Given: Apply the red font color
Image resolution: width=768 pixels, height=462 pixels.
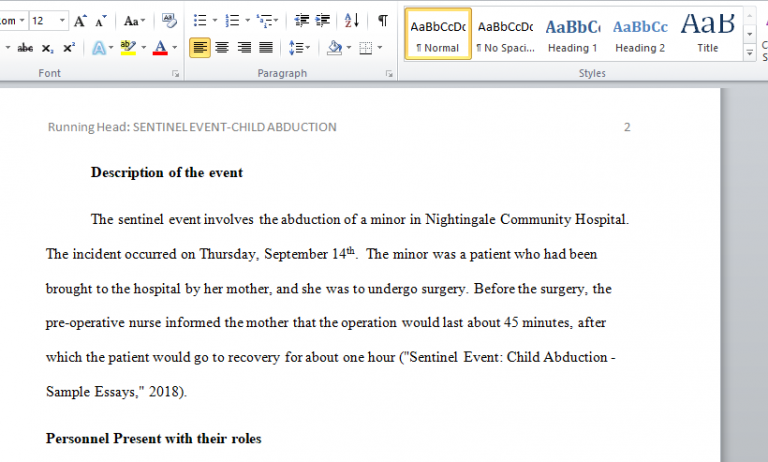Looking at the screenshot, I should pyautogui.click(x=160, y=47).
